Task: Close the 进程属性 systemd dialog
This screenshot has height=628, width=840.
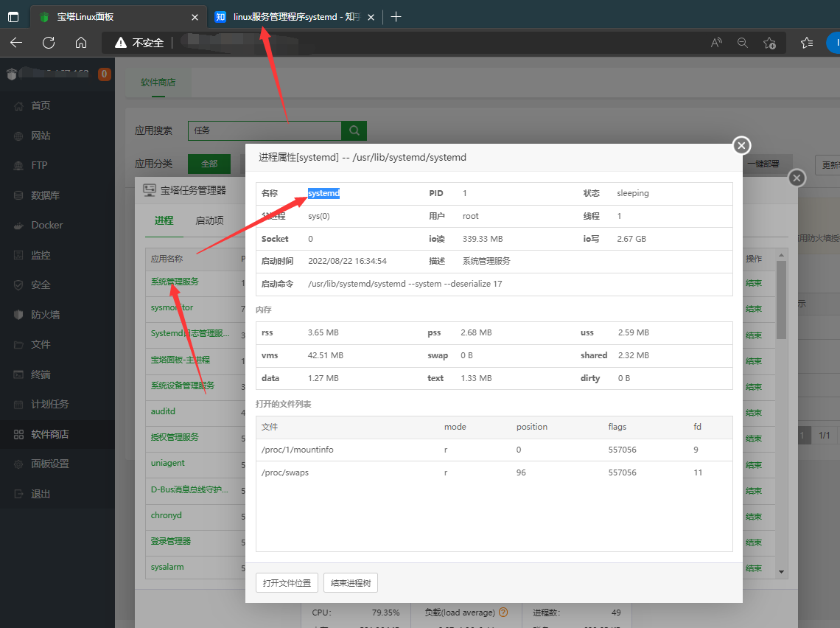Action: pos(741,145)
